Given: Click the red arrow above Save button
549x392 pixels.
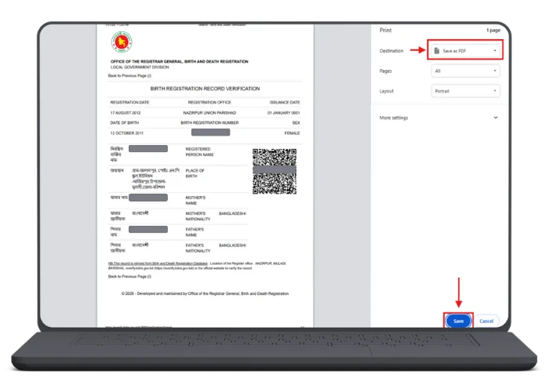Looking at the screenshot, I should tap(458, 293).
